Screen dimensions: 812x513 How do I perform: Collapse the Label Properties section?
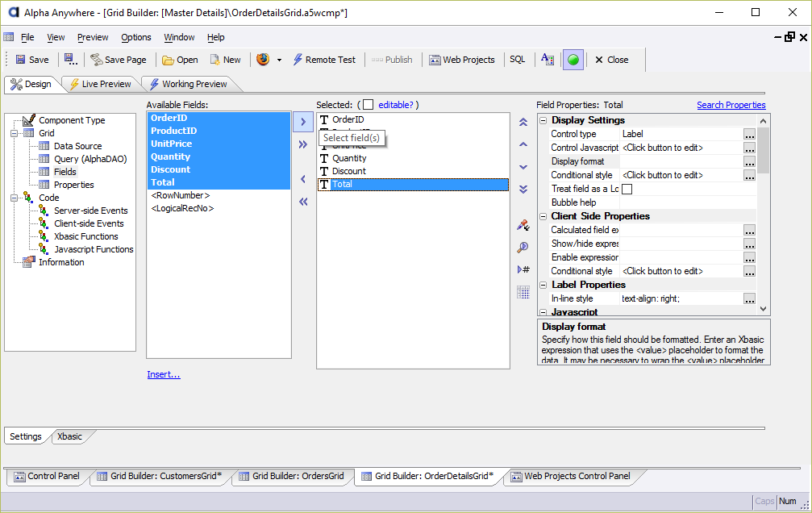(x=543, y=285)
